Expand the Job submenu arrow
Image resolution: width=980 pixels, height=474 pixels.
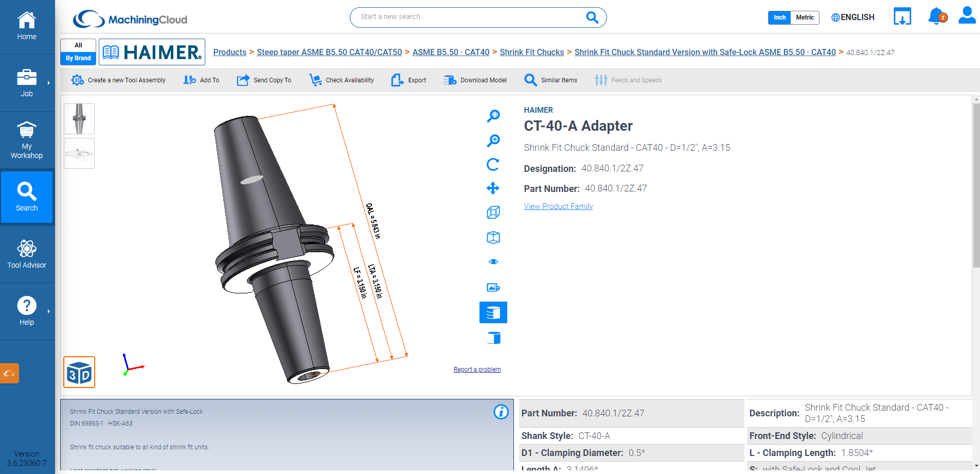[x=49, y=83]
